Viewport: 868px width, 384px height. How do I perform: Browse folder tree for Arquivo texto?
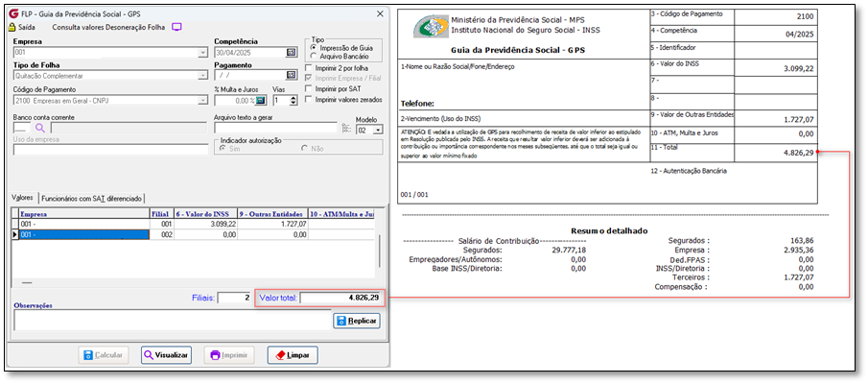[x=346, y=129]
